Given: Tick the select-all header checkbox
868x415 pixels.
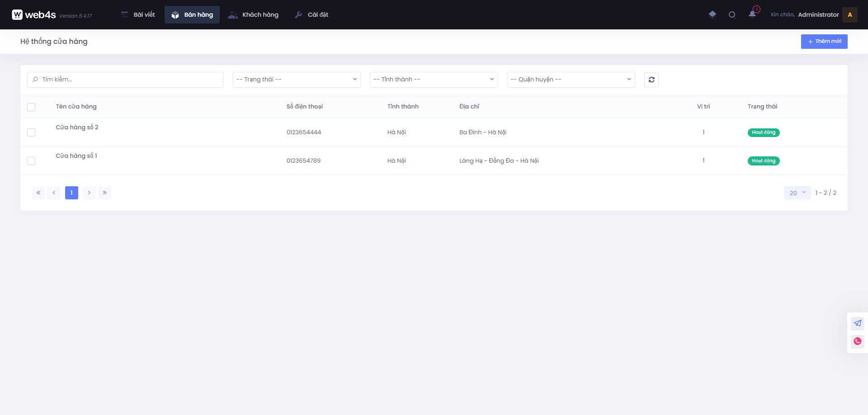Looking at the screenshot, I should pyautogui.click(x=31, y=107).
